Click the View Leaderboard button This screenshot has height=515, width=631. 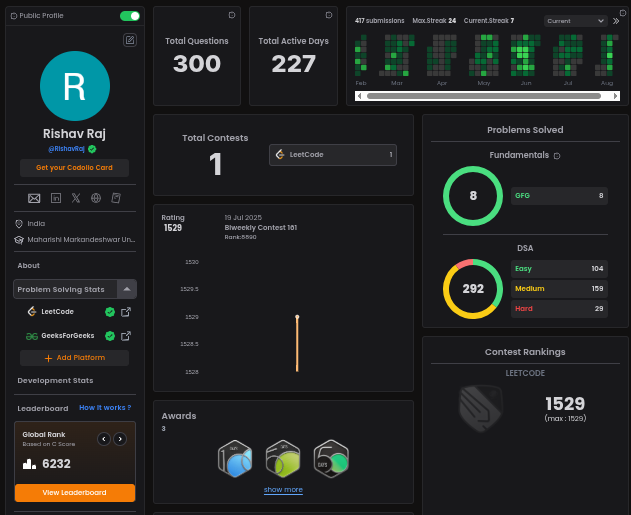pyautogui.click(x=74, y=492)
